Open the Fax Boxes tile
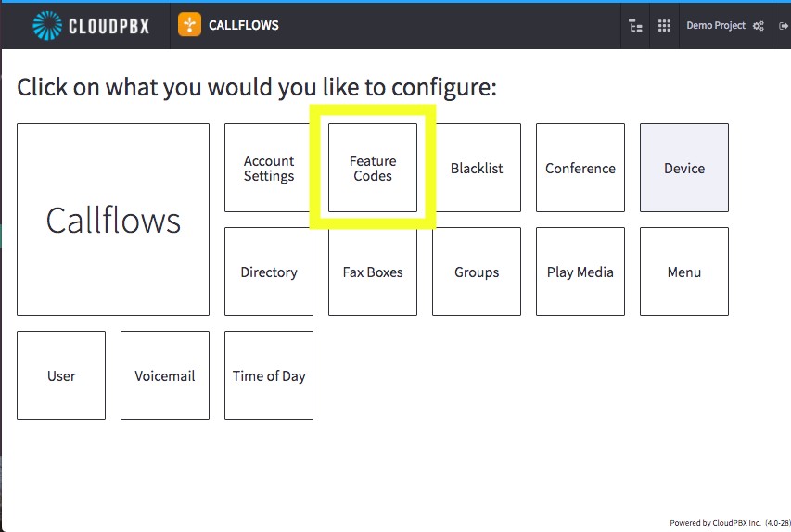Image resolution: width=791 pixels, height=532 pixels. 373,272
